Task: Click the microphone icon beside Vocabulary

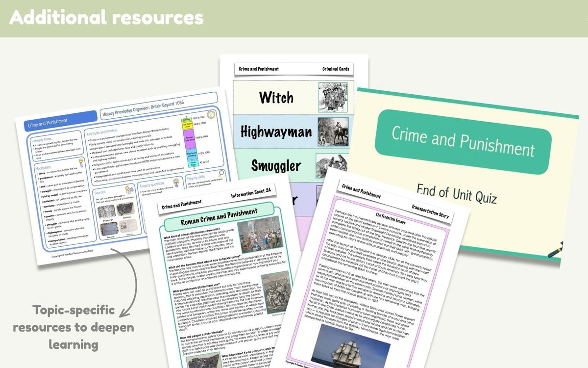Action: tap(81, 162)
